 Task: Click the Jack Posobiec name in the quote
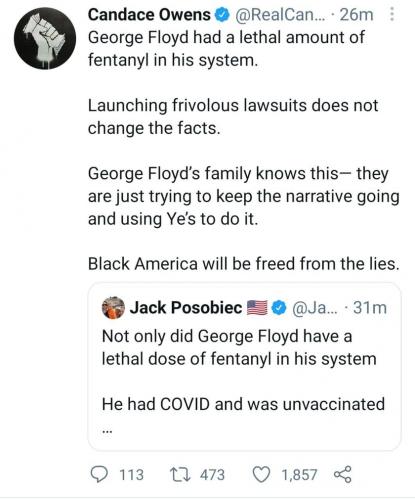(x=186, y=307)
